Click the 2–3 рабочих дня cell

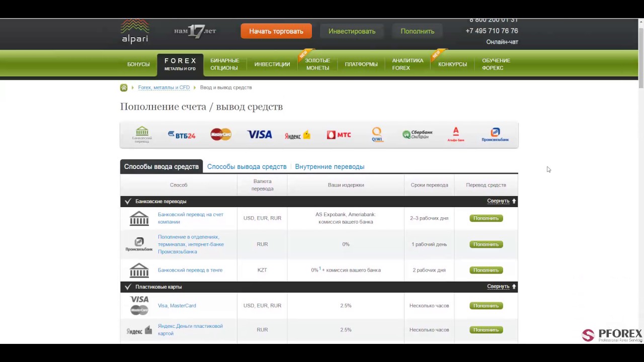[429, 218]
